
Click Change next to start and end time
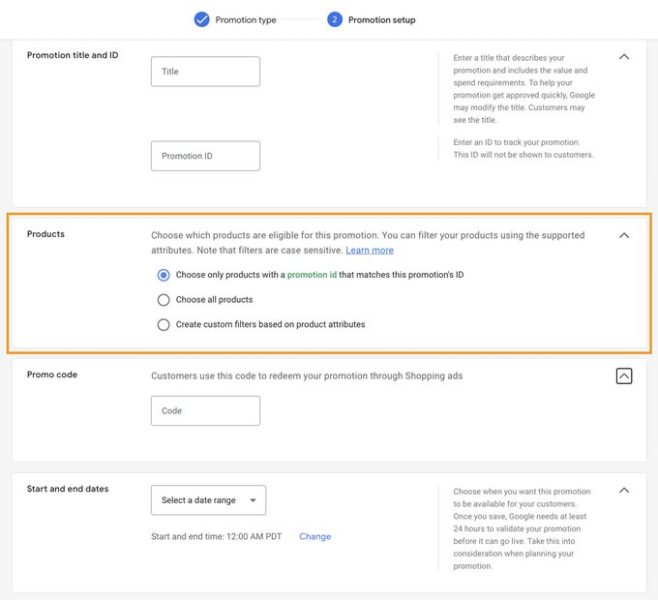click(x=314, y=537)
